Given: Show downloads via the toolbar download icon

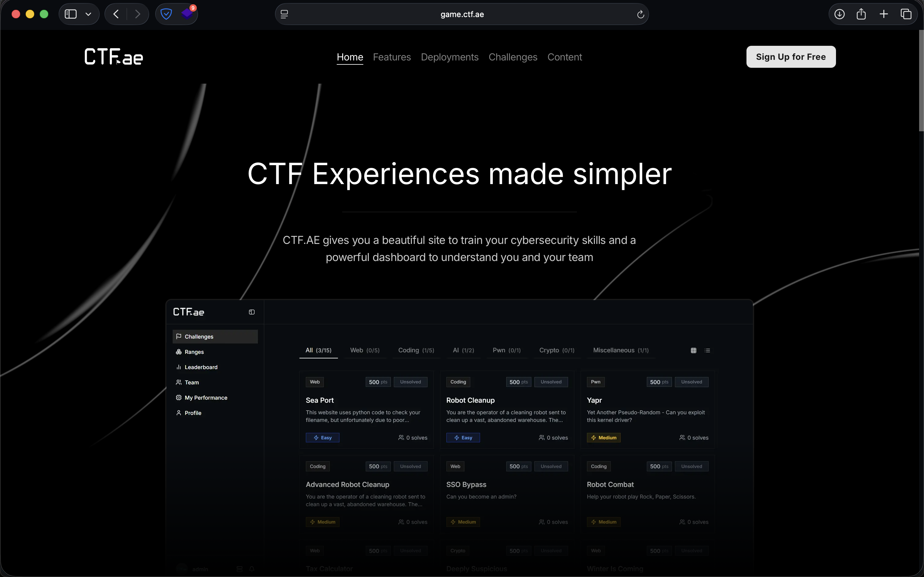Looking at the screenshot, I should 839,14.
